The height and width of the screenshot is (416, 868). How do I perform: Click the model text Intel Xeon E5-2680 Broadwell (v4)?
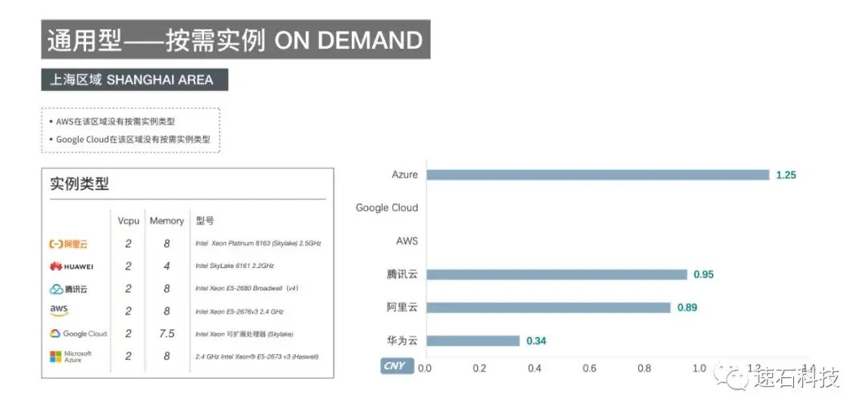pyautogui.click(x=247, y=289)
